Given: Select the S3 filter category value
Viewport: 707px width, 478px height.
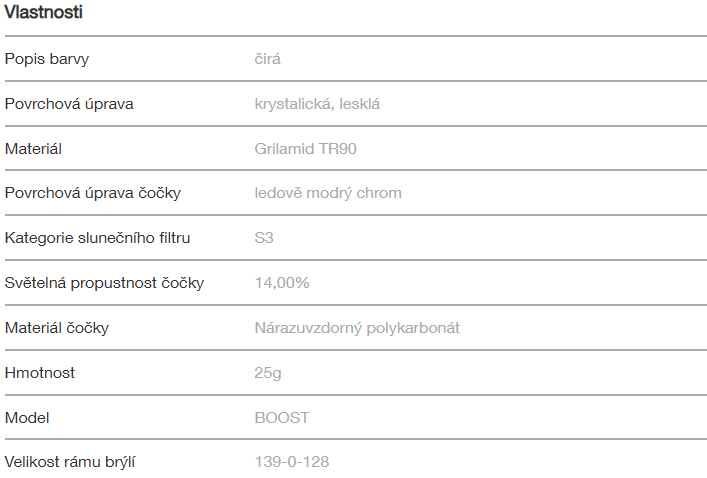Looking at the screenshot, I should coord(264,238).
